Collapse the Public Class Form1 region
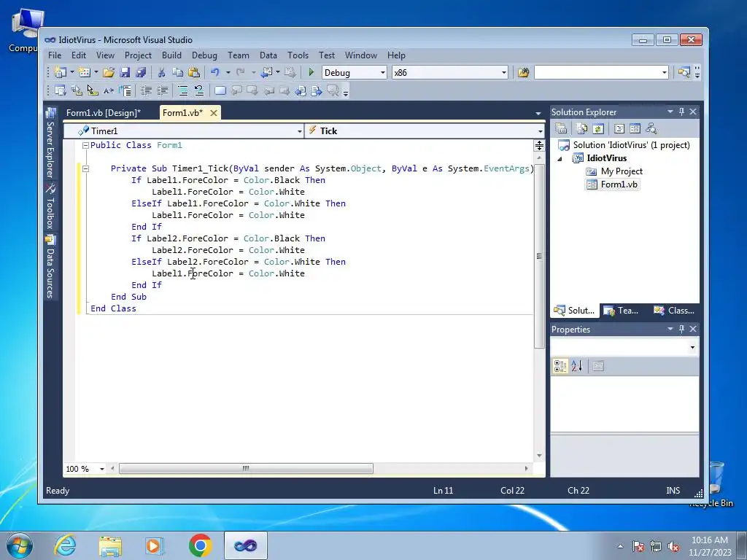Screen dimensions: 747x560 [x=85, y=145]
